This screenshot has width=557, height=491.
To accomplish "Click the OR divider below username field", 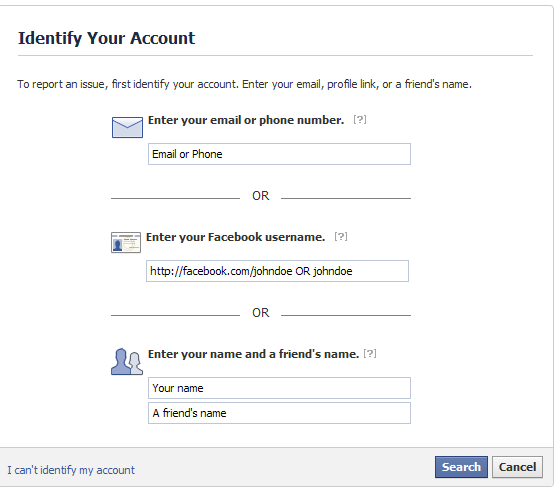I will (261, 313).
